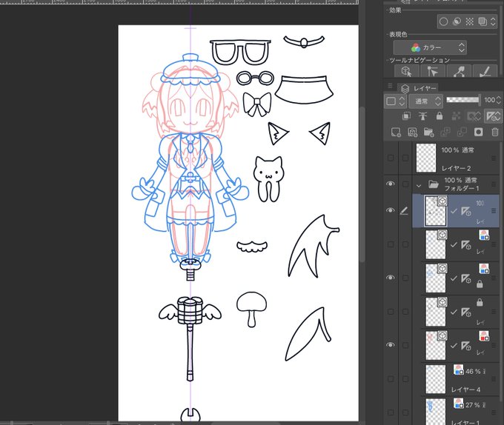Open the palette color square dropdown
This screenshot has width=504, height=425.
395,101
